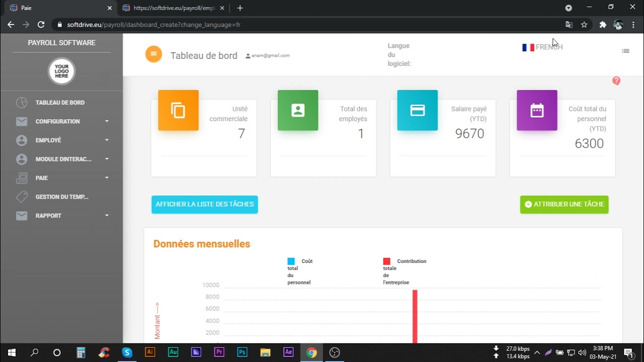Click YOUR LOGO HERE circular logo
Image resolution: width=644 pixels, height=362 pixels.
pyautogui.click(x=61, y=71)
